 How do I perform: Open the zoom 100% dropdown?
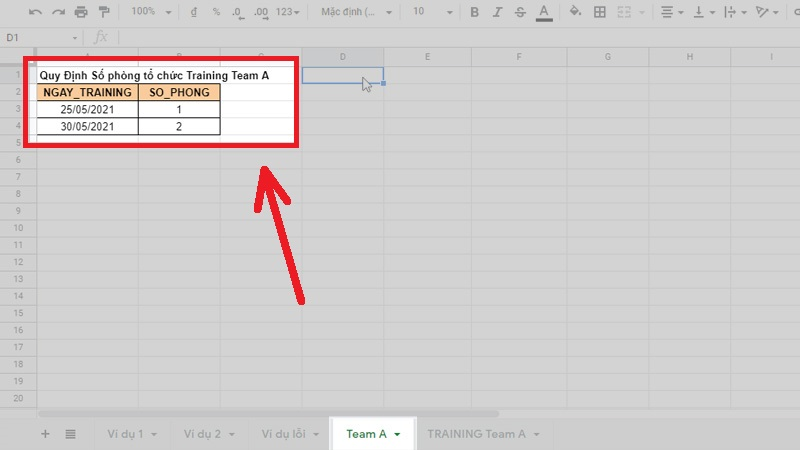point(150,13)
